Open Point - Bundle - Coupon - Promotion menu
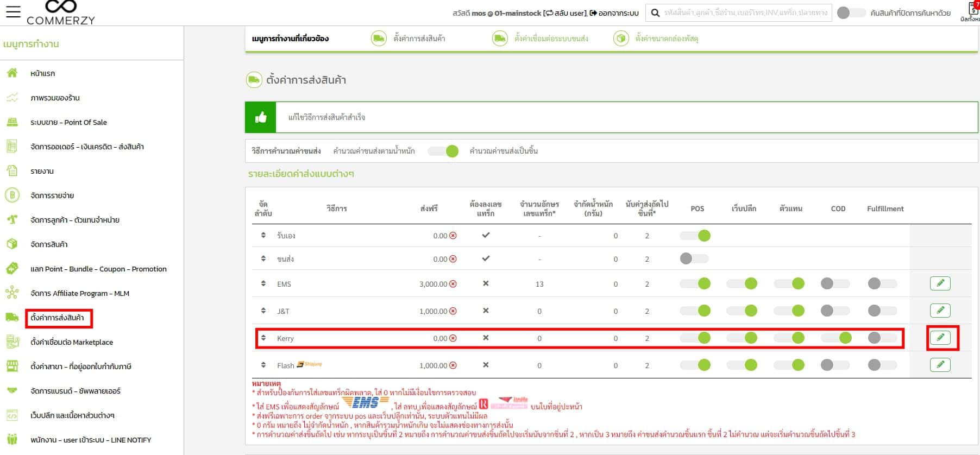 98,269
